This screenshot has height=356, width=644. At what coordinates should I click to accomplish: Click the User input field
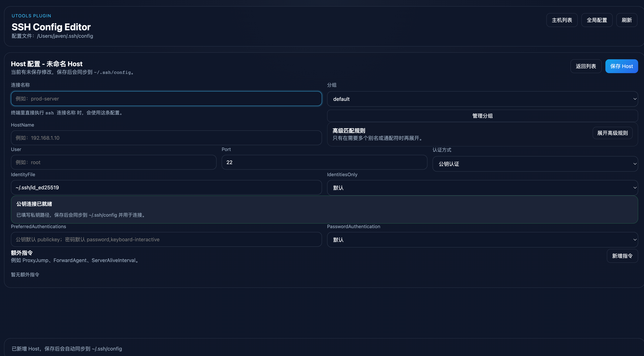(113, 162)
